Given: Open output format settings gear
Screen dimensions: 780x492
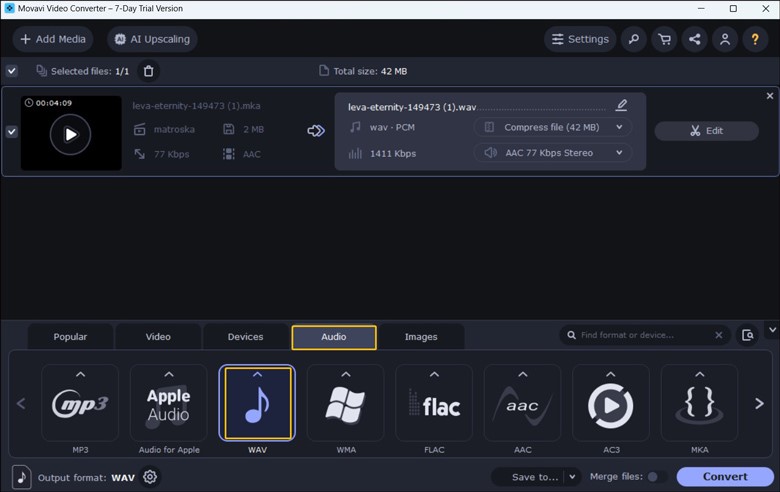Looking at the screenshot, I should tap(150, 477).
